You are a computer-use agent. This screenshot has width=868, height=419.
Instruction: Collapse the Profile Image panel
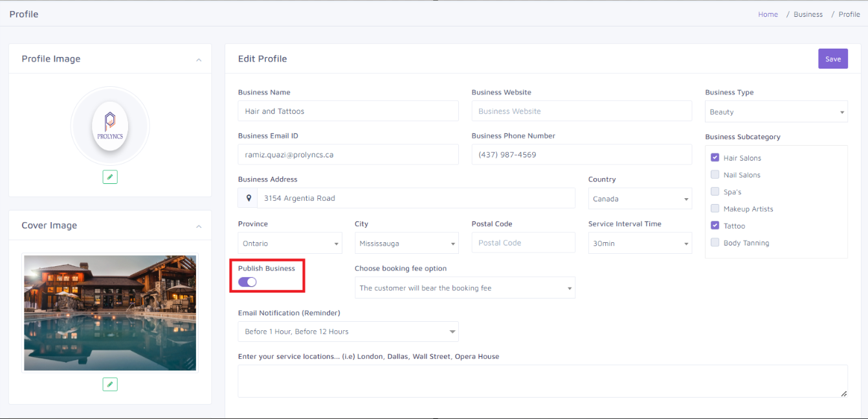[199, 60]
